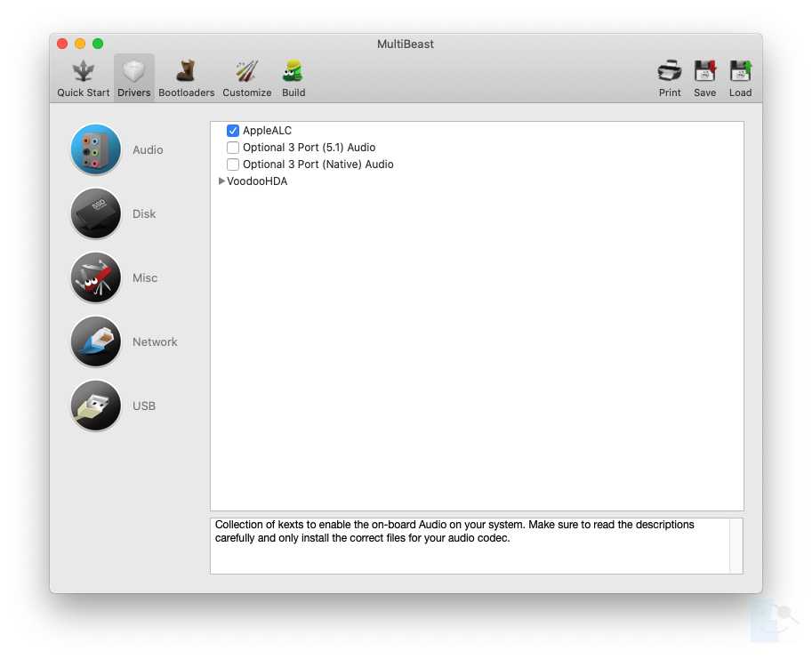Check Optional 3 Port (Native) Audio
Screen dimensions: 812x659
click(233, 165)
